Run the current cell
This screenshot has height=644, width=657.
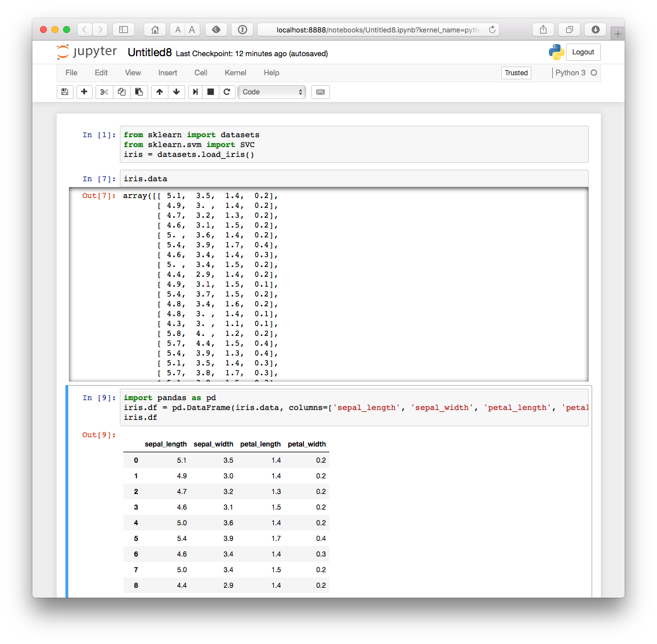[x=195, y=92]
